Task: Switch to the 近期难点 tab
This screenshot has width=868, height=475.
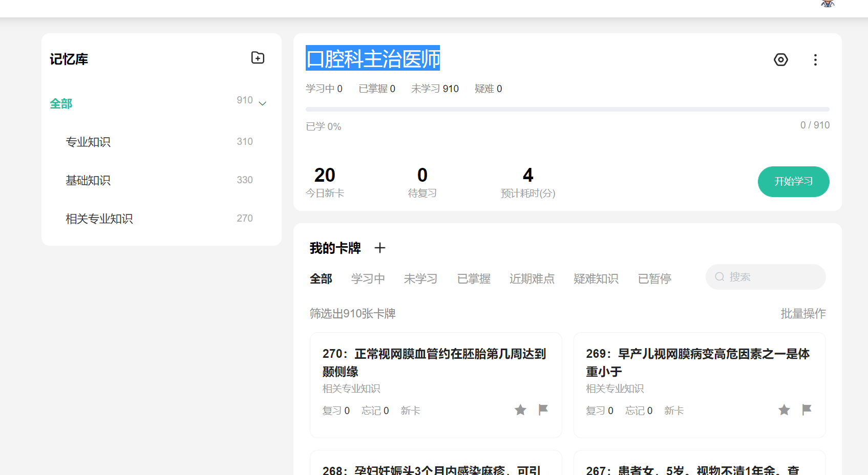Action: (x=532, y=279)
